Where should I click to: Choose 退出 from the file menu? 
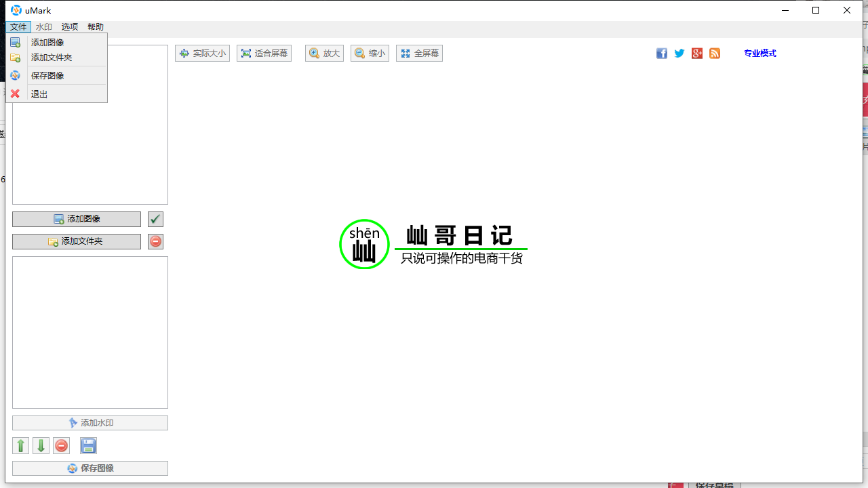point(57,94)
